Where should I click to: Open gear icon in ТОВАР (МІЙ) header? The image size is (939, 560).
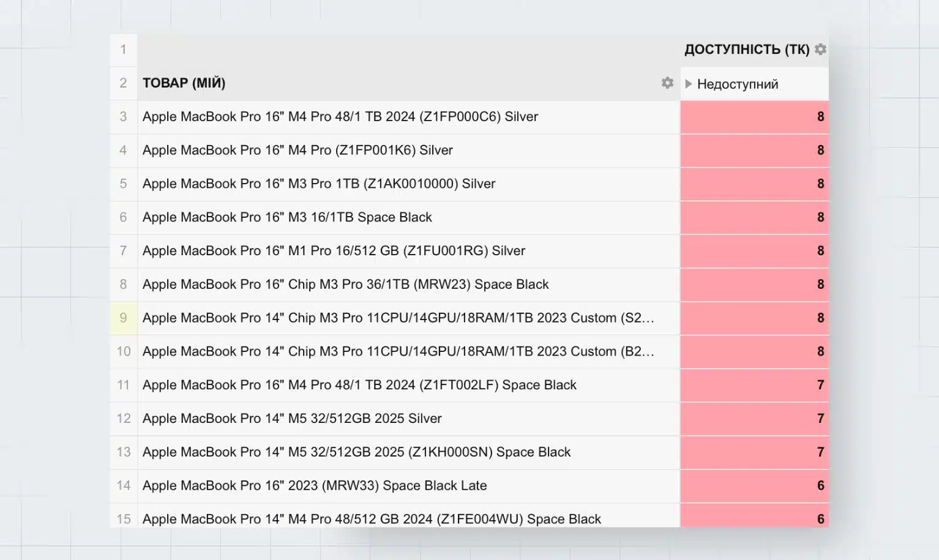pyautogui.click(x=667, y=83)
